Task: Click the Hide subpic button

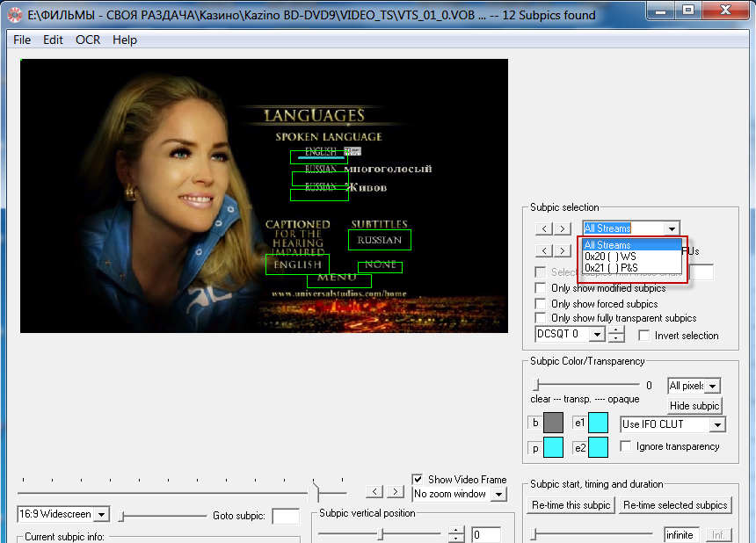Action: [x=694, y=406]
